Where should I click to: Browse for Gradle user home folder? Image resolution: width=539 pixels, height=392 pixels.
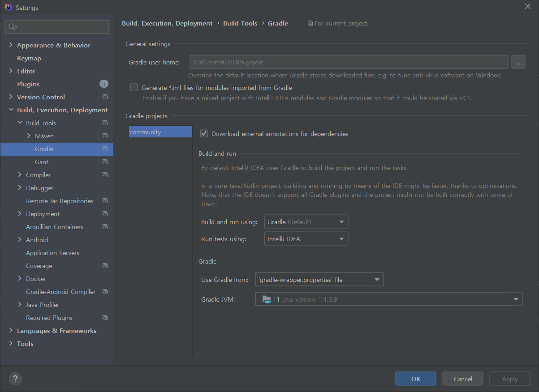coord(518,62)
